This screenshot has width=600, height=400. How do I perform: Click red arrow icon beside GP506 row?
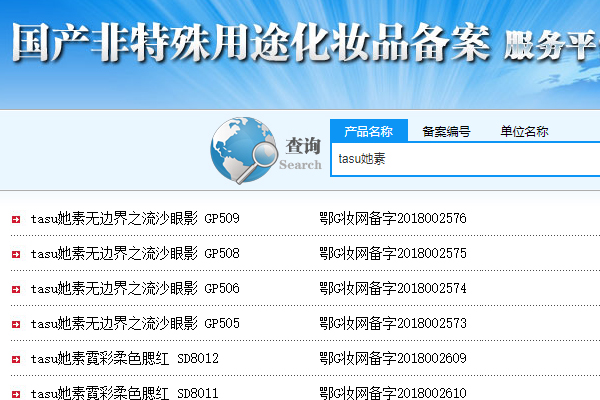16,289
